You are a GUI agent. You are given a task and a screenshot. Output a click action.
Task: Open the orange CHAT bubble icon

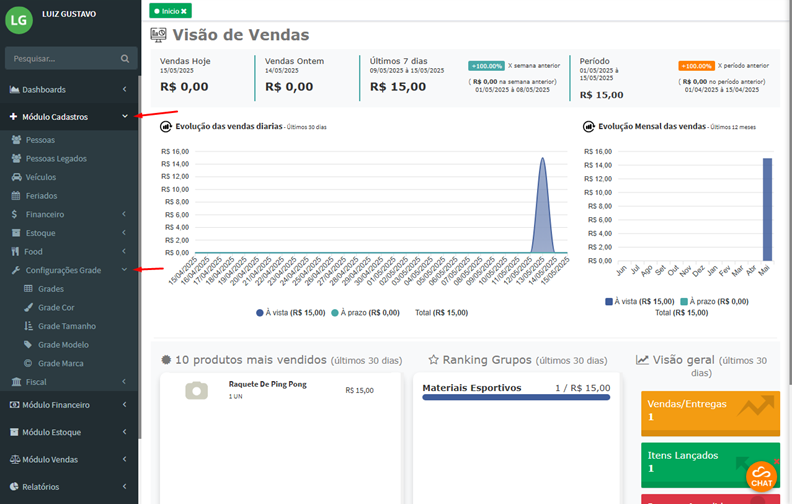pyautogui.click(x=761, y=476)
